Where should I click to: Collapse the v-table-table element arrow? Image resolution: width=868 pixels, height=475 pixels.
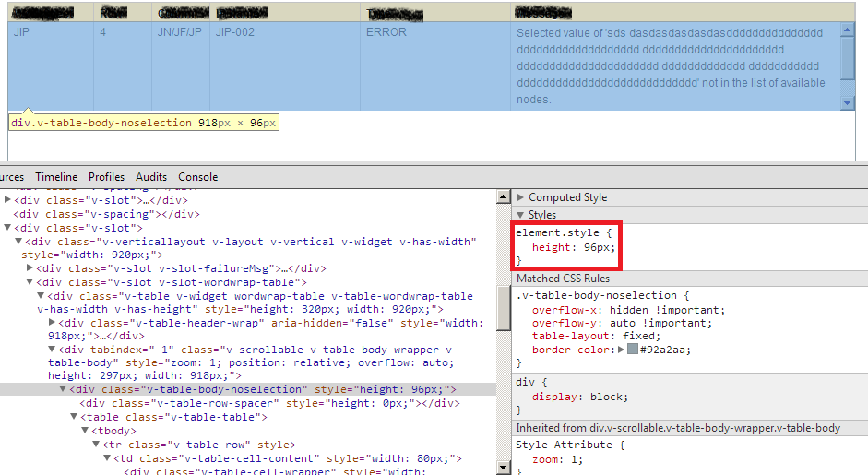(x=74, y=417)
